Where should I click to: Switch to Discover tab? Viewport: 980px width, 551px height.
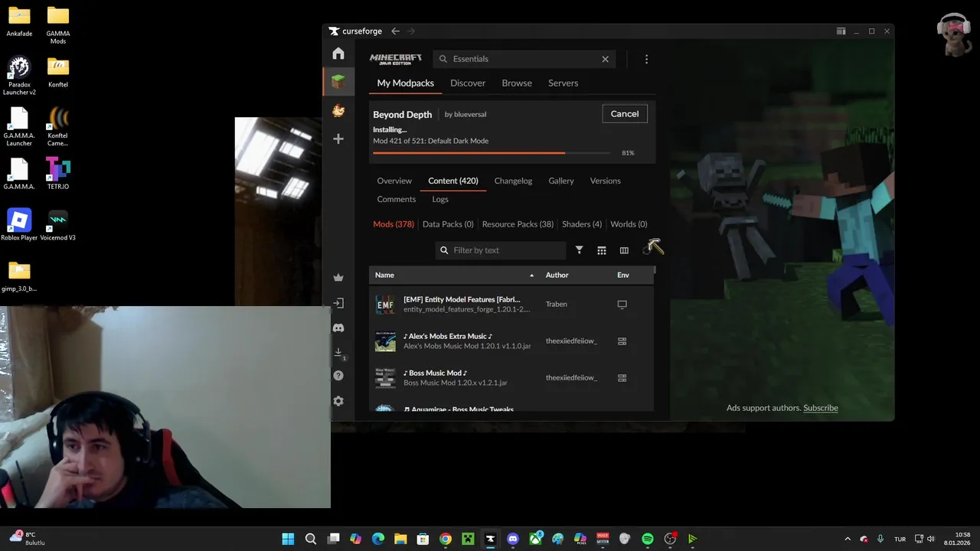click(468, 83)
